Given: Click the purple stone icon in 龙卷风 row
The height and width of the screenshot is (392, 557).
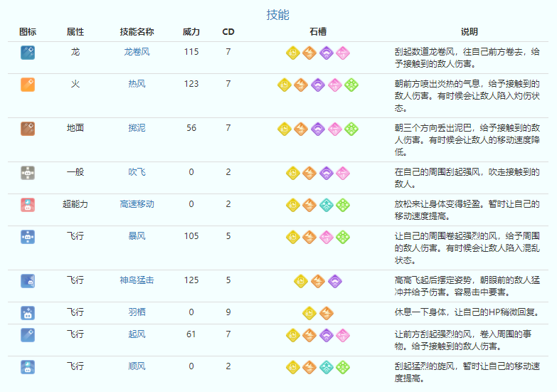Looking at the screenshot, I should [326, 53].
